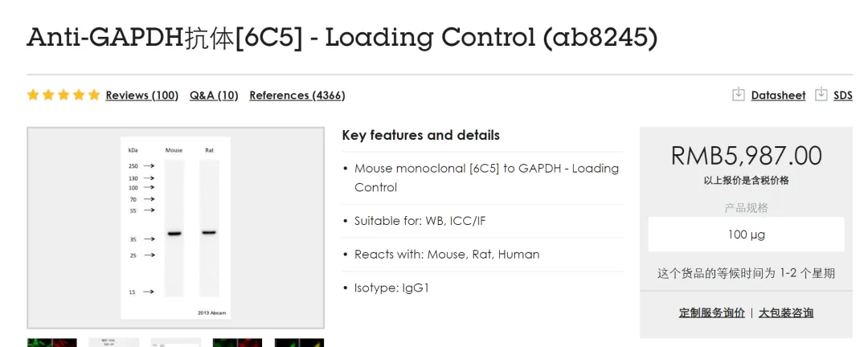Open the SDS text link
This screenshot has width=868, height=347.
tap(842, 96)
